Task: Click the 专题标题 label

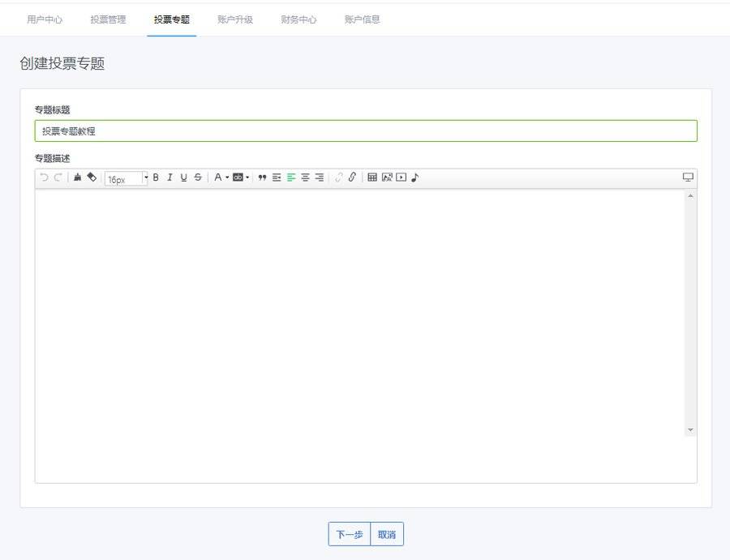Action: click(52, 110)
